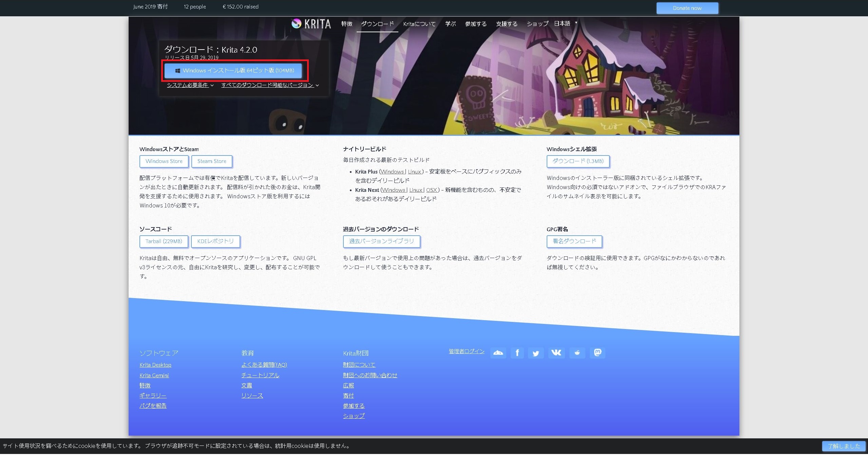Open 財団へのお問い合わせ link
This screenshot has width=868, height=455.
pos(370,376)
